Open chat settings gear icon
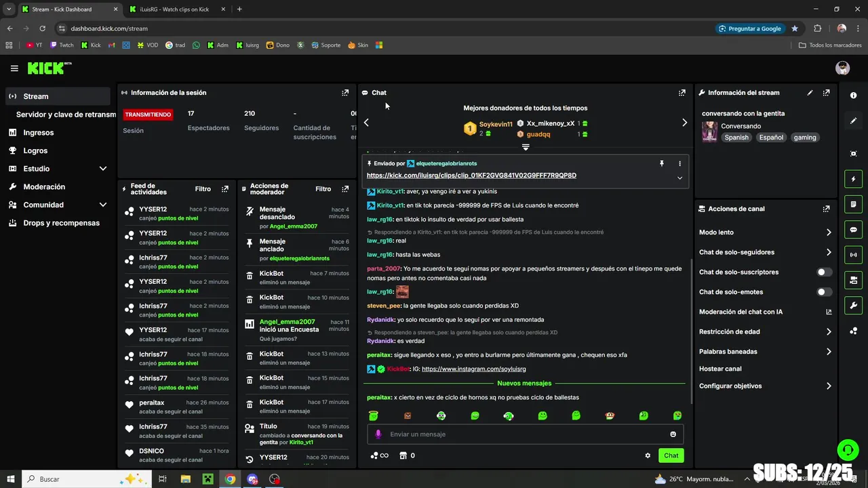 pos(648,455)
